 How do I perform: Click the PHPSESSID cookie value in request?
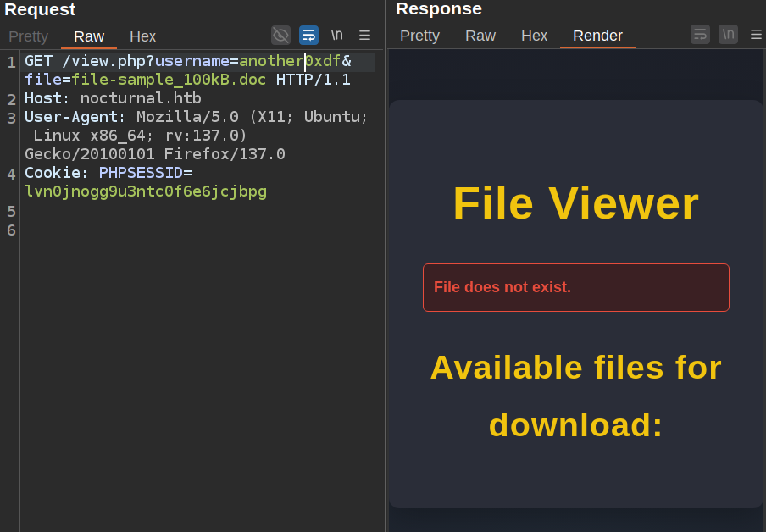click(146, 191)
